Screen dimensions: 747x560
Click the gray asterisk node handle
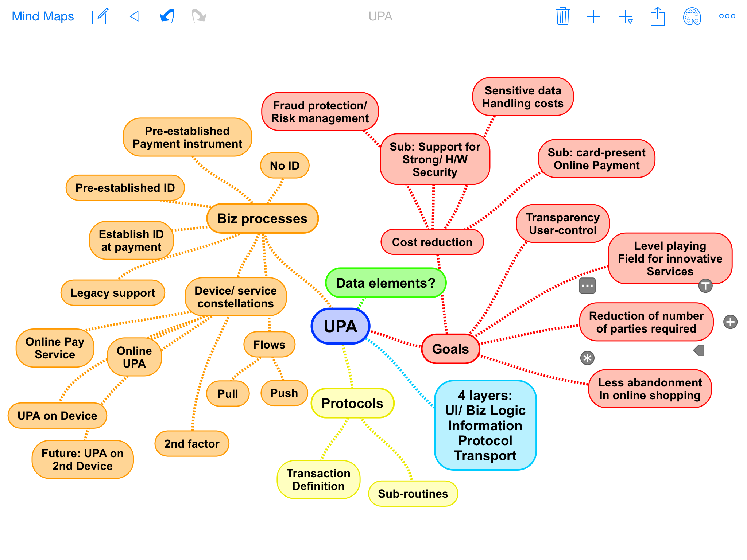[x=587, y=358]
